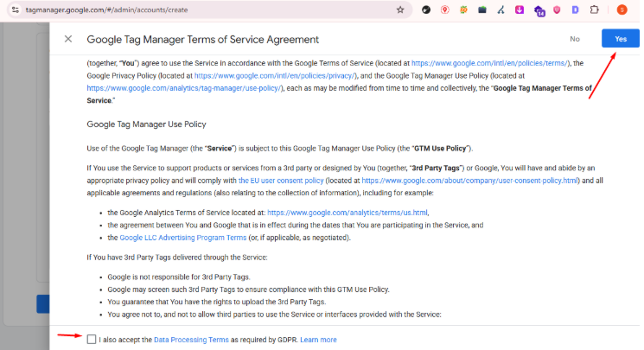Viewport: 644px width, 350px height.
Task: Tick the GDPR Data Processing Terms checkbox
Action: pos(92,340)
